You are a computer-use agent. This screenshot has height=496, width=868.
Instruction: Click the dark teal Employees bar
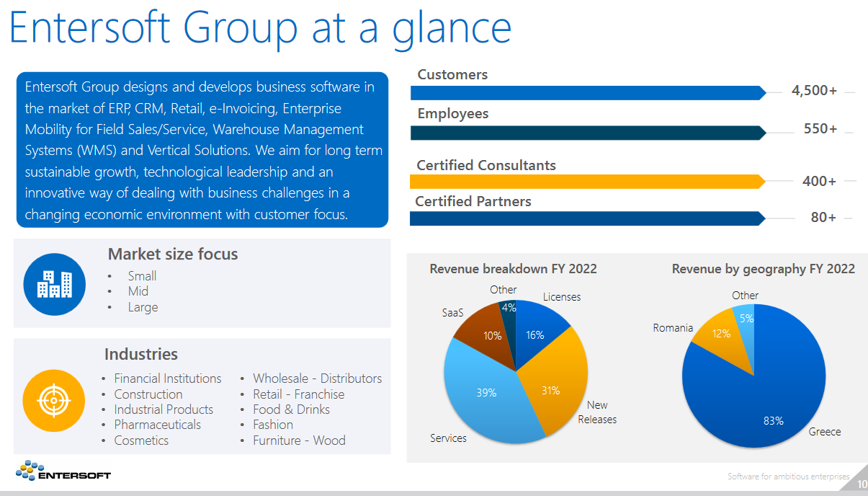tap(587, 133)
